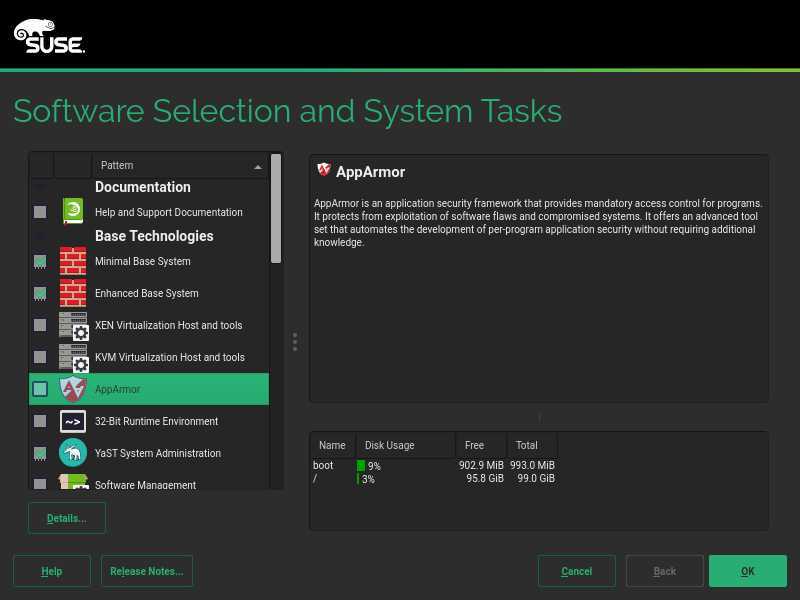View the Release Notes

tap(147, 571)
